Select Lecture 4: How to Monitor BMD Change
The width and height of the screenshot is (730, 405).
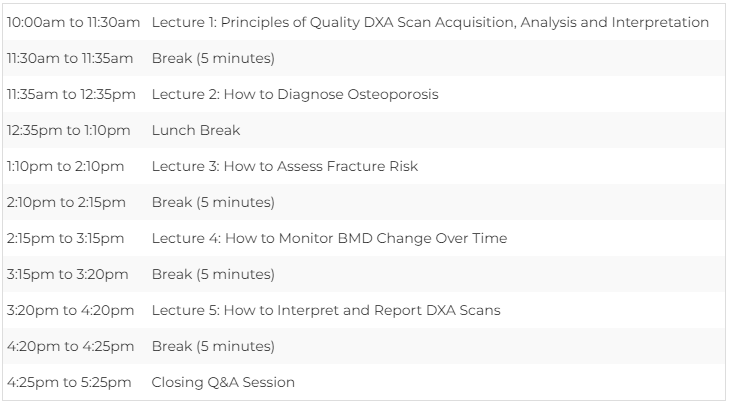(x=330, y=238)
